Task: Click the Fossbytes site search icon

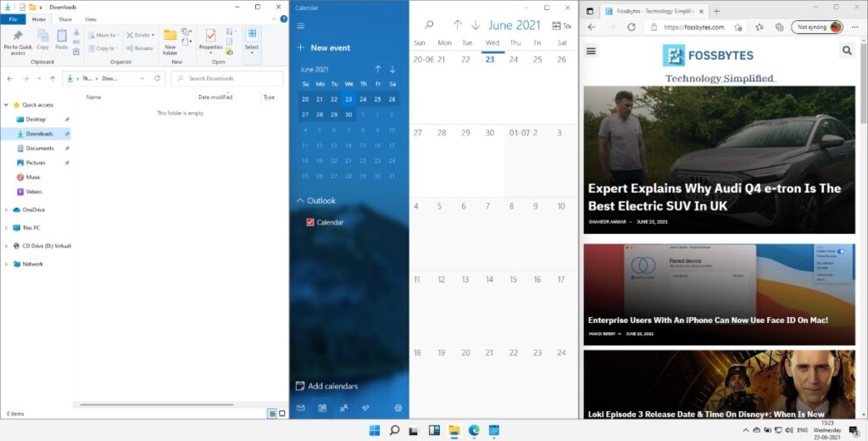Action: point(847,51)
